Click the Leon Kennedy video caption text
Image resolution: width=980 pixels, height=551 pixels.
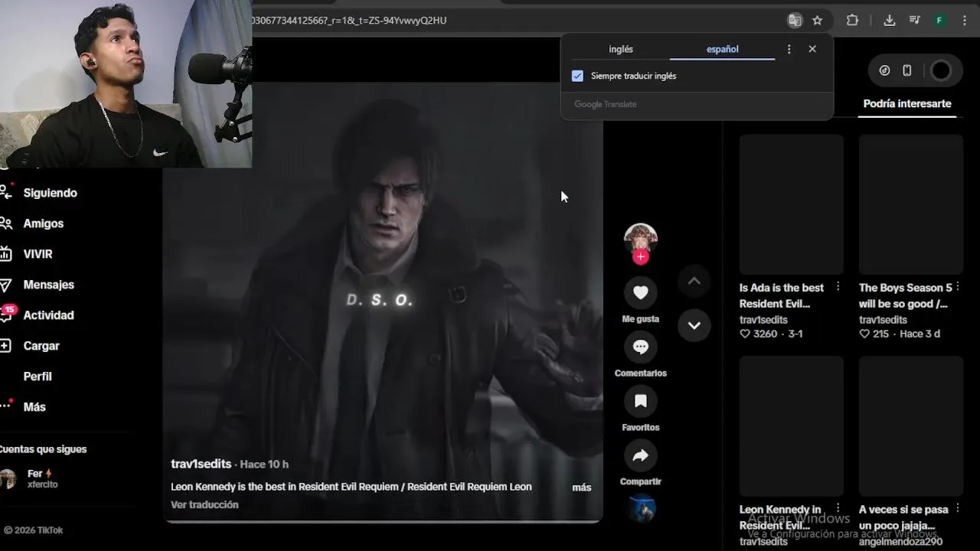click(x=351, y=487)
